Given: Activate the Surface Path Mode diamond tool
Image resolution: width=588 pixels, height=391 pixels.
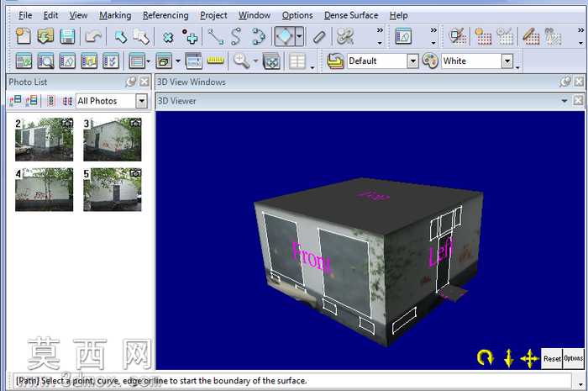Looking at the screenshot, I should (x=284, y=36).
